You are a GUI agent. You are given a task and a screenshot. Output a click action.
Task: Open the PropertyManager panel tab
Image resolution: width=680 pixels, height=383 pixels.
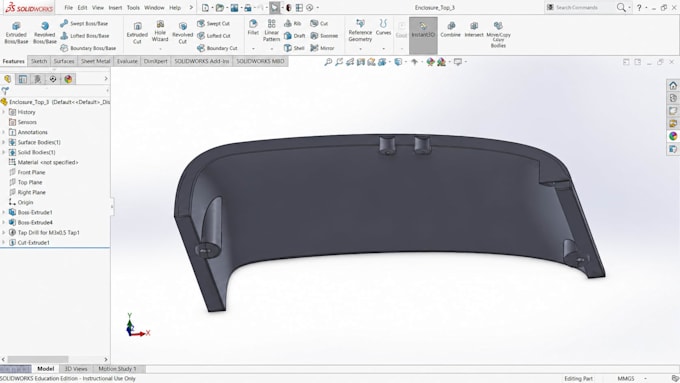23,79
